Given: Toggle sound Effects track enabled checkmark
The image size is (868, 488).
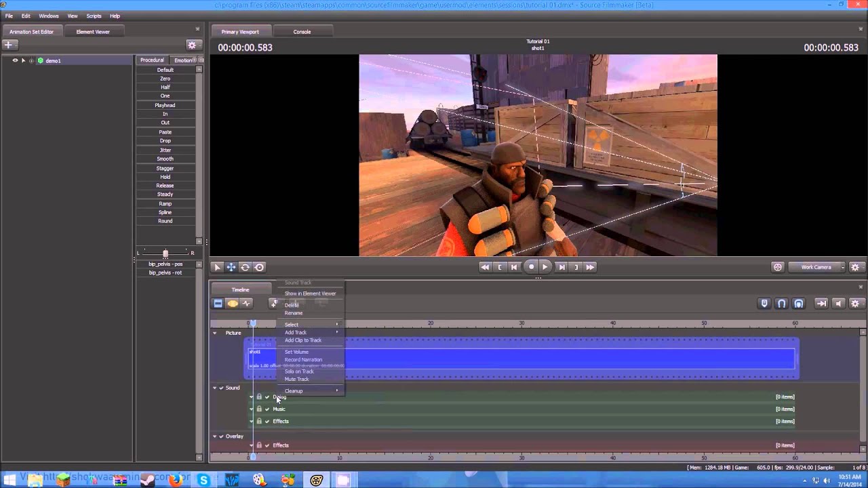Looking at the screenshot, I should 267,422.
